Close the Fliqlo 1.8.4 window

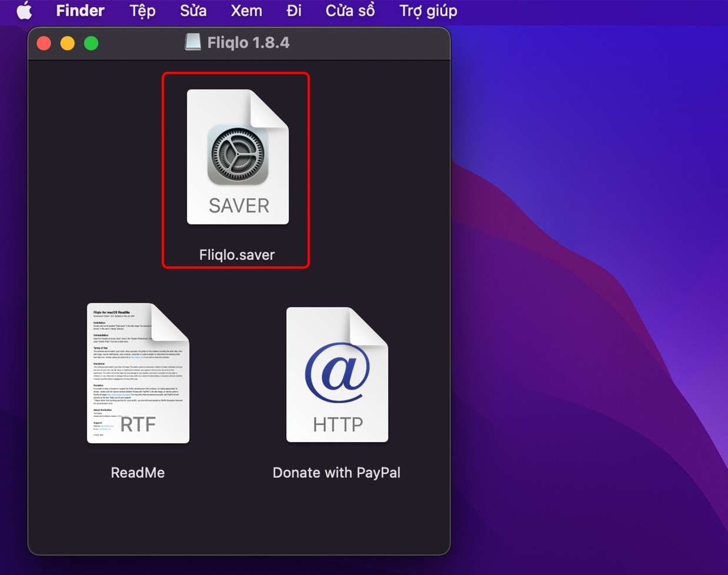pos(44,43)
